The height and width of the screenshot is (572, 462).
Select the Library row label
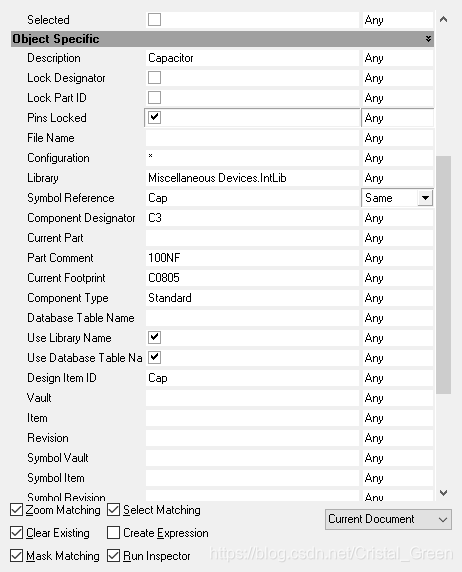click(43, 178)
